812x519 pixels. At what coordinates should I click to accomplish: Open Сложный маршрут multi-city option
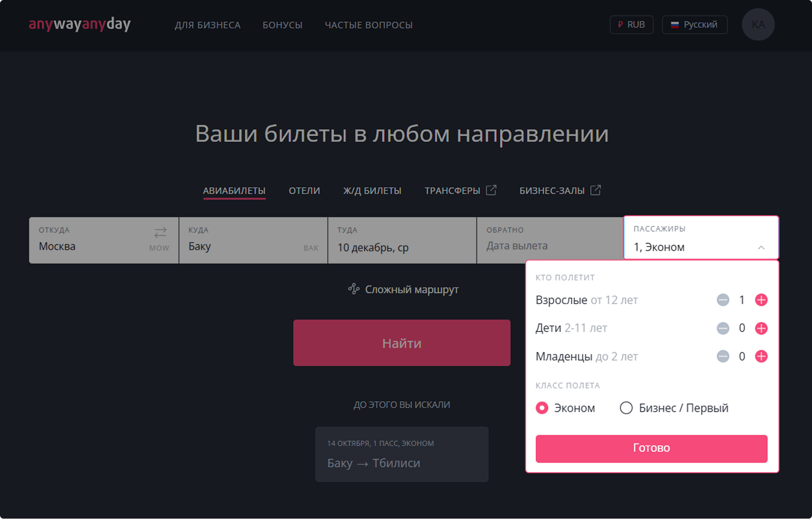tap(403, 289)
